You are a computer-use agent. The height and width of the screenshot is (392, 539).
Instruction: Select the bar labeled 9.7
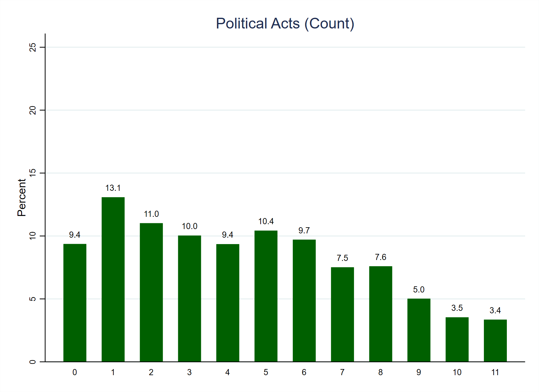[304, 300]
